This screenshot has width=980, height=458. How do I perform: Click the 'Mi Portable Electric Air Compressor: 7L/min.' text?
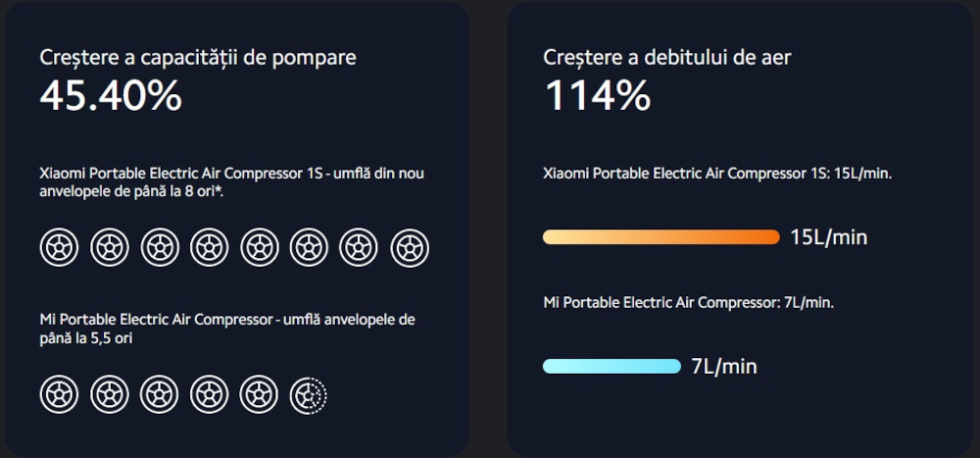[689, 302]
